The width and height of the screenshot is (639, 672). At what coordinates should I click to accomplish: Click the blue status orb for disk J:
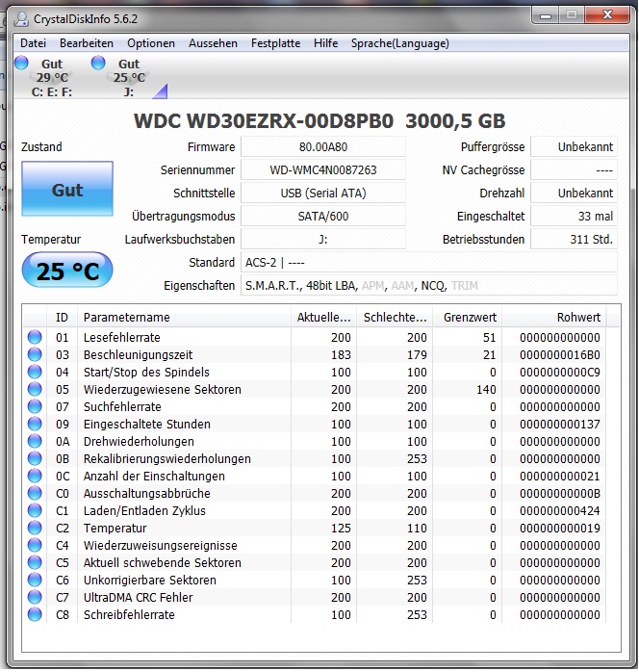98,63
